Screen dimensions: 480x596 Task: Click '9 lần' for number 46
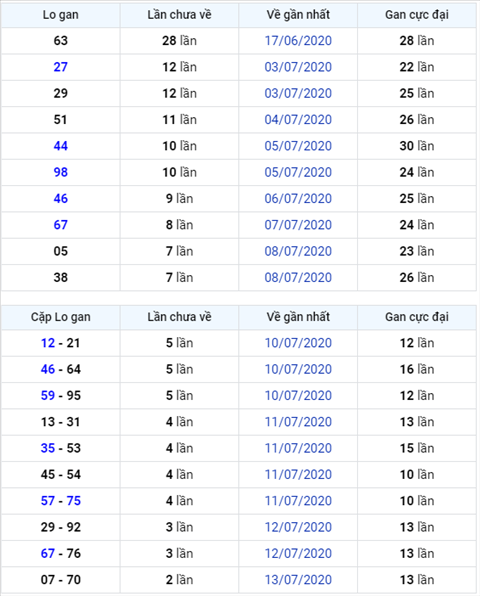click(x=179, y=198)
